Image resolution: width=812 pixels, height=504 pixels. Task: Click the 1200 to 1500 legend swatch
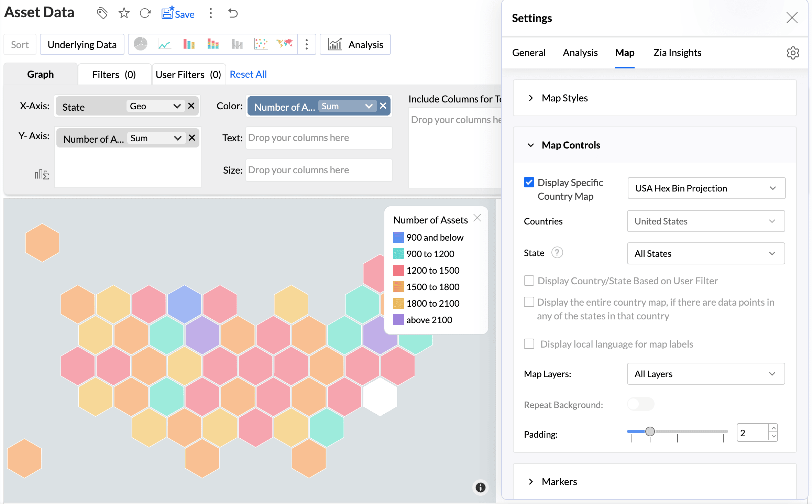[x=398, y=270]
